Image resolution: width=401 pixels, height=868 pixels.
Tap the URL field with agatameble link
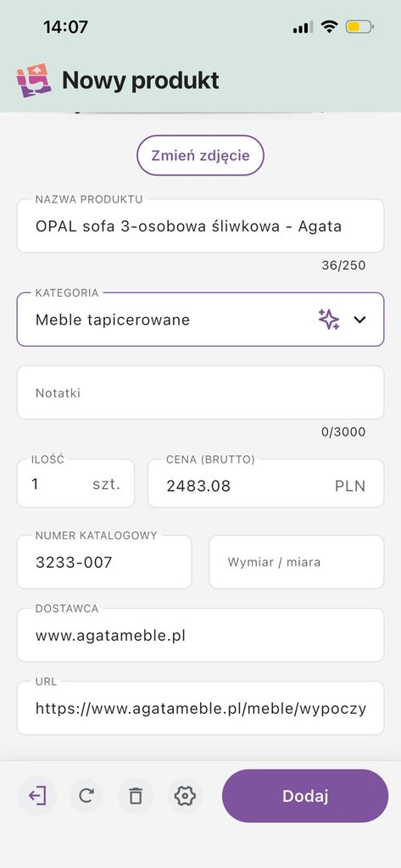pos(200,708)
